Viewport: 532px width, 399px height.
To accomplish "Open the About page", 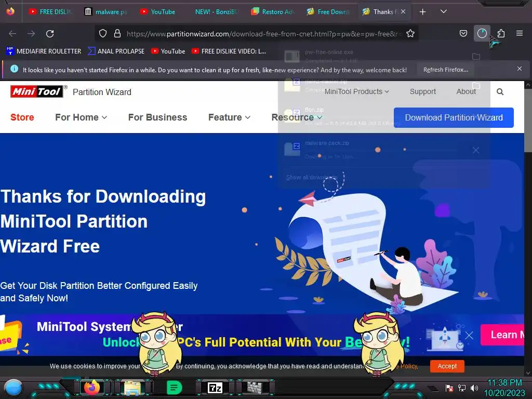I will [466, 91].
